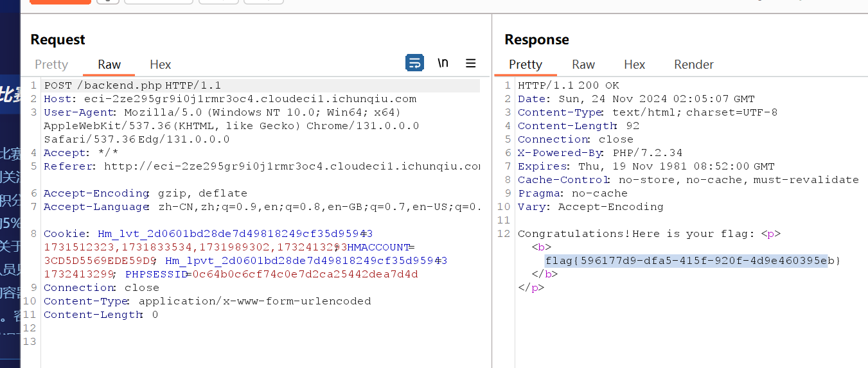Select the Request Raw tab

click(x=109, y=64)
